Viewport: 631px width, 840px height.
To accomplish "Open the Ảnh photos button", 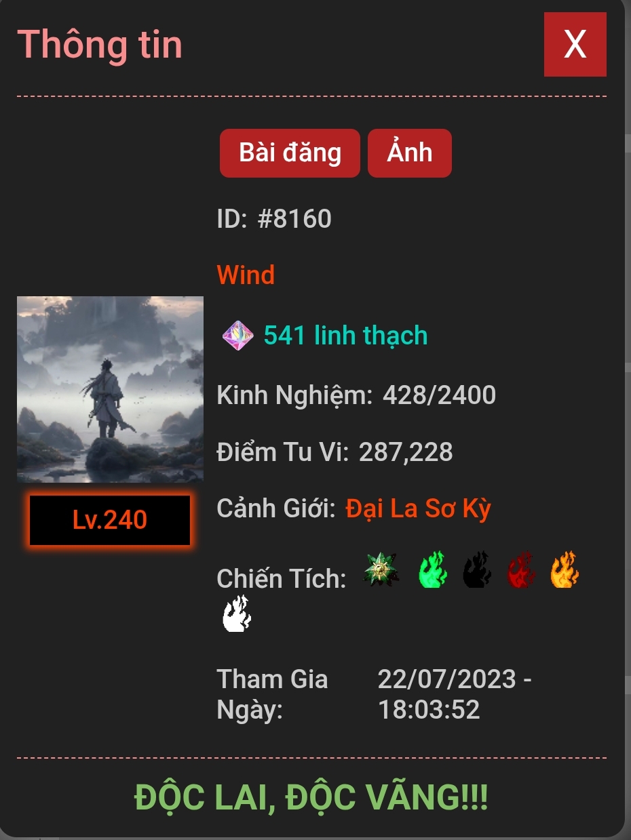I will click(410, 153).
